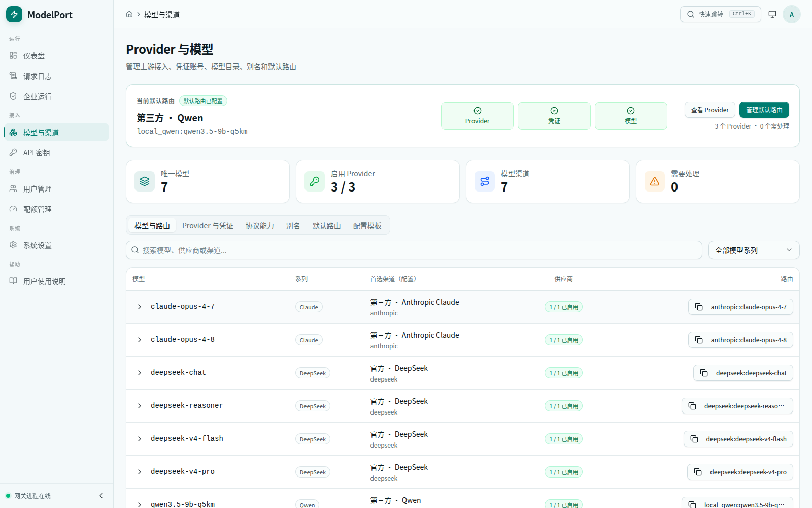The width and height of the screenshot is (812, 508).
Task: Expand the deepseek-chat row
Action: pyautogui.click(x=140, y=373)
